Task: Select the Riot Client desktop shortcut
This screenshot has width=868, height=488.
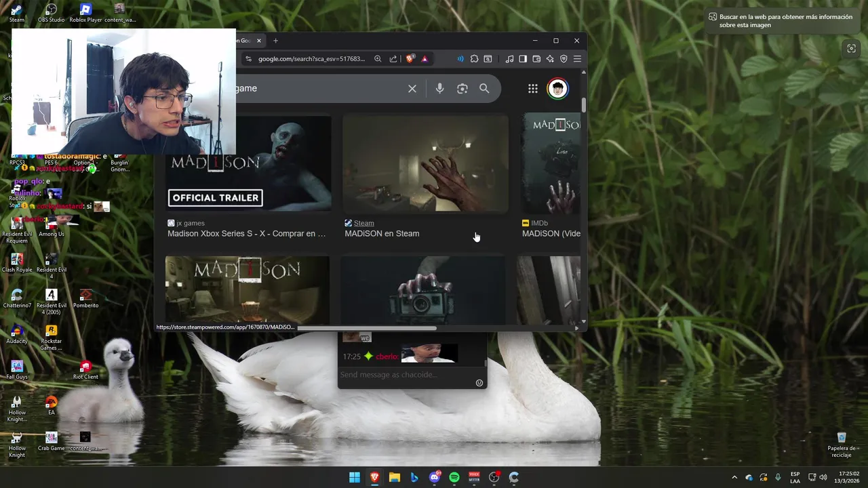Action: click(85, 369)
